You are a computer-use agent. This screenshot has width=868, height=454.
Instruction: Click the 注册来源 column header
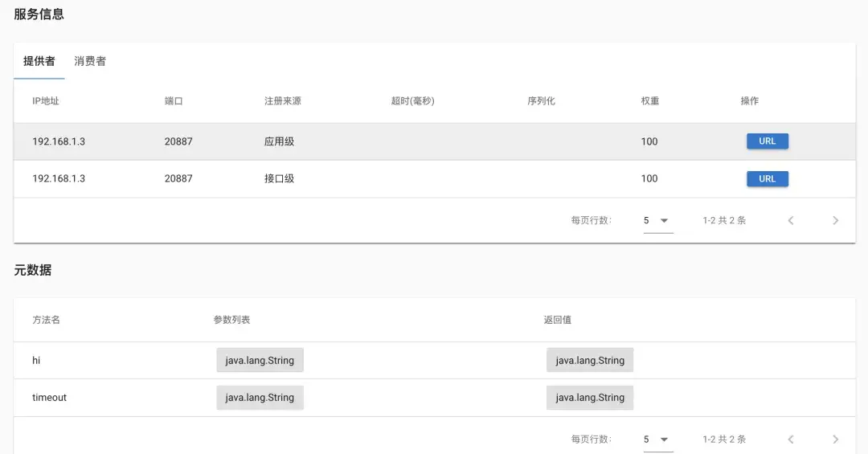pos(282,100)
